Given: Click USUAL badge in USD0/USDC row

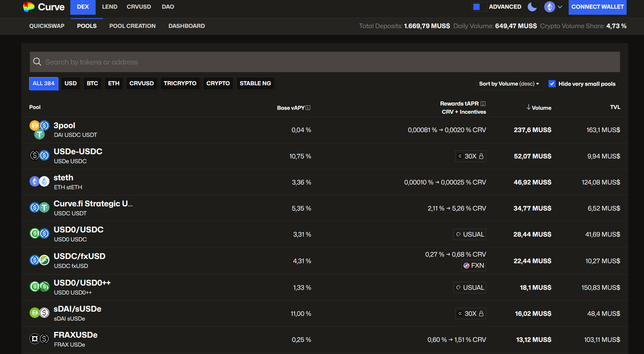Looking at the screenshot, I should 470,234.
